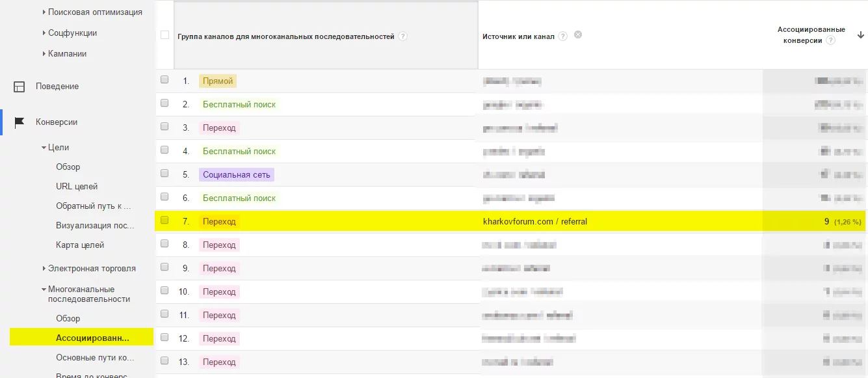Expand Соцфункции in sidebar
The width and height of the screenshot is (868, 378).
(x=44, y=33)
